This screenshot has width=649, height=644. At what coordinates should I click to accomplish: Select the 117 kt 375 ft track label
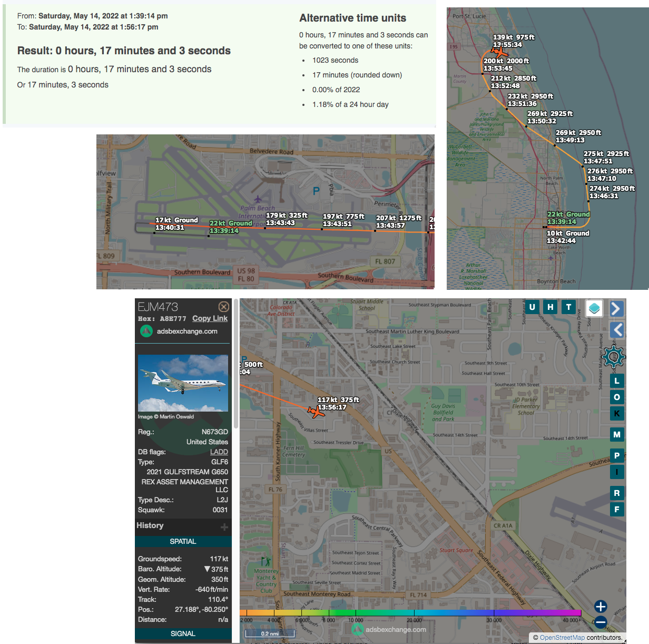click(x=338, y=403)
